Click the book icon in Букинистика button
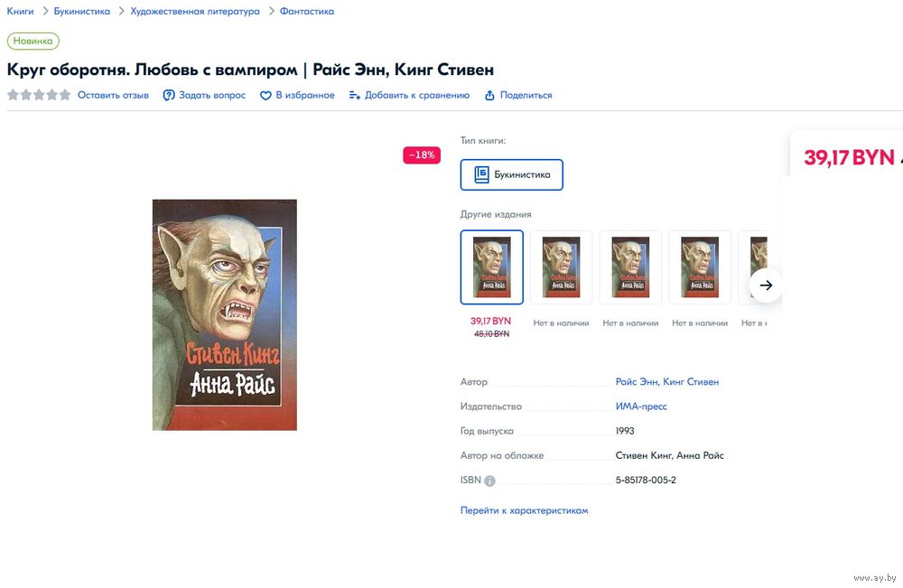Image resolution: width=903 pixels, height=588 pixels. tap(481, 174)
